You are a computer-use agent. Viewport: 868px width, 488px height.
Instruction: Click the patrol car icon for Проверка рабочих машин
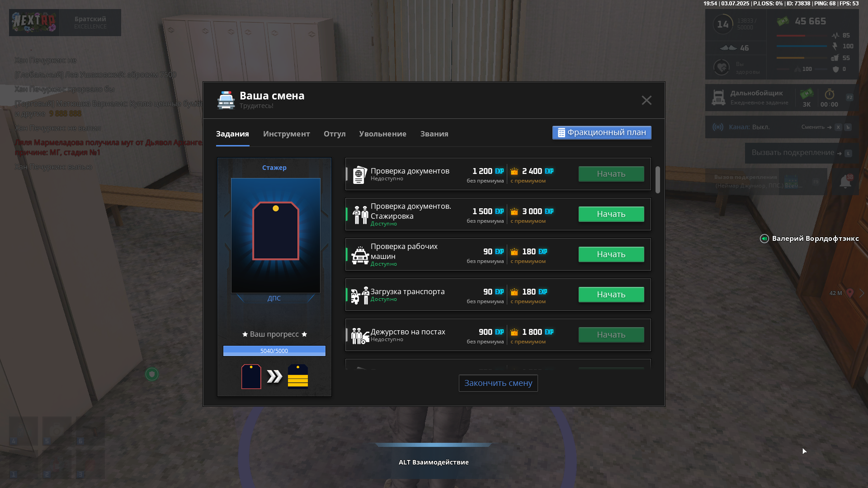360,255
